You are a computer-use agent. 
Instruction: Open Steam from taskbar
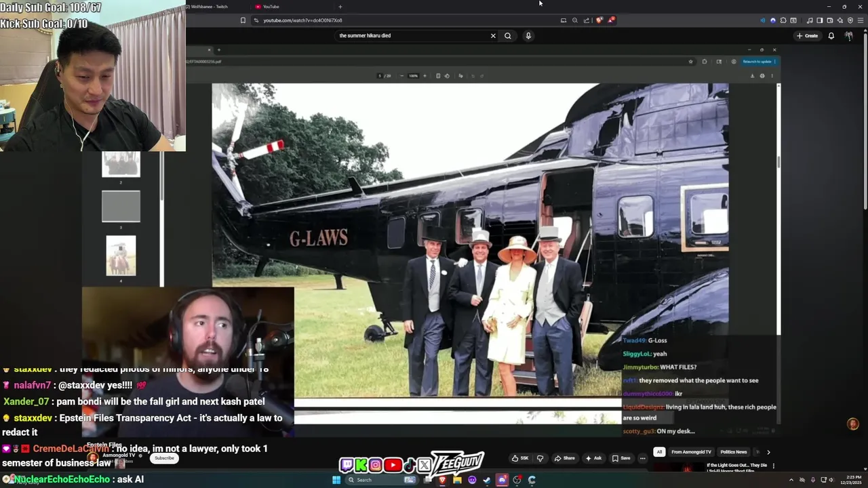click(x=487, y=480)
